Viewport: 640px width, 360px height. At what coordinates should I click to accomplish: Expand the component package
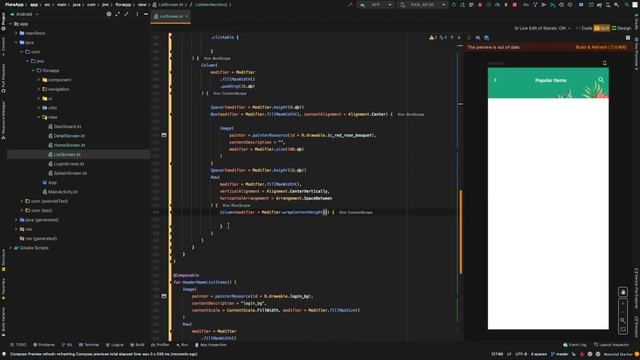pos(39,80)
